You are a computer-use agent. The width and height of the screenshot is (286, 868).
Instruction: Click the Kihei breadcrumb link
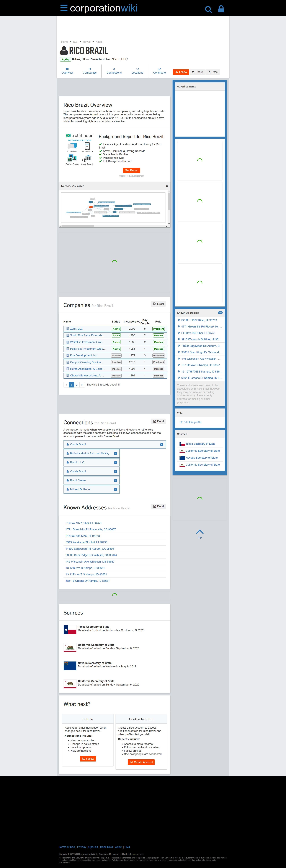pos(99,42)
